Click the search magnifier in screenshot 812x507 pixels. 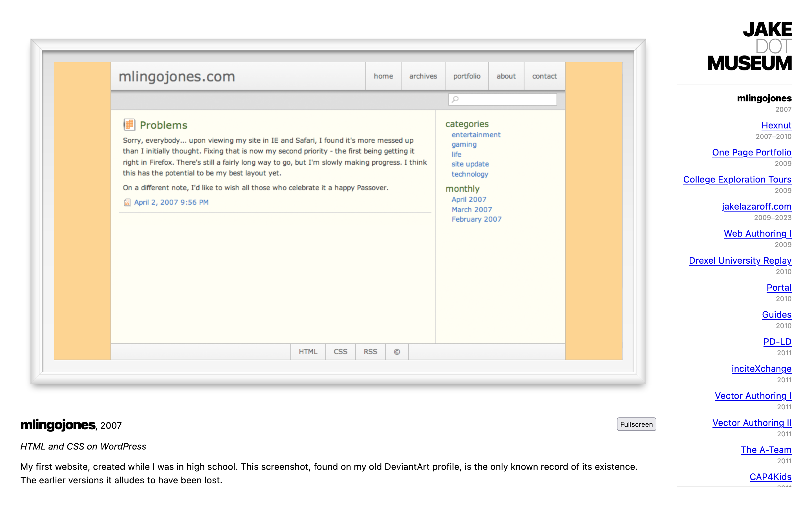(x=455, y=99)
